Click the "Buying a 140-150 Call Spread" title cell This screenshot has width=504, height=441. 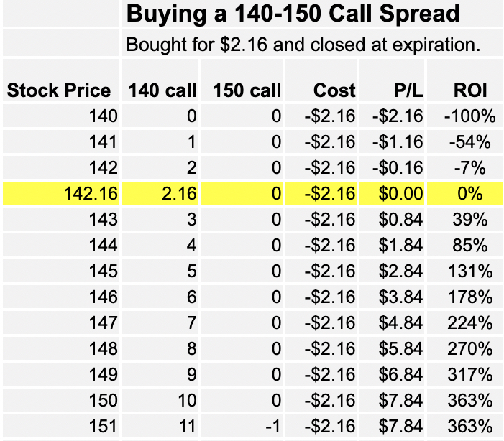[x=293, y=14]
